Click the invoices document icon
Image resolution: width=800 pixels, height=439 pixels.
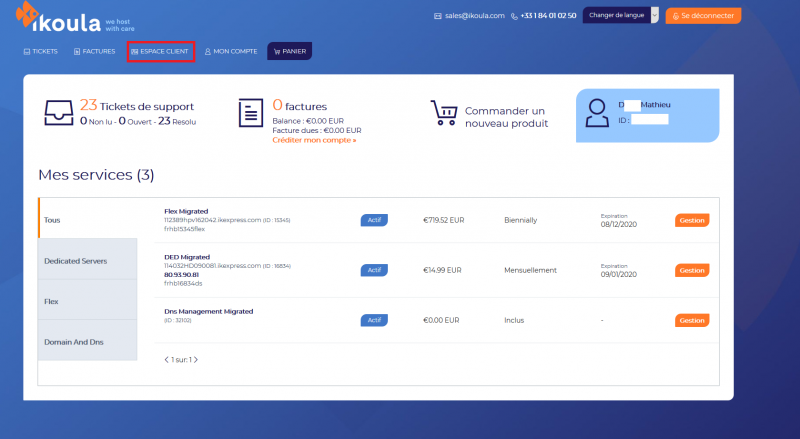point(251,113)
